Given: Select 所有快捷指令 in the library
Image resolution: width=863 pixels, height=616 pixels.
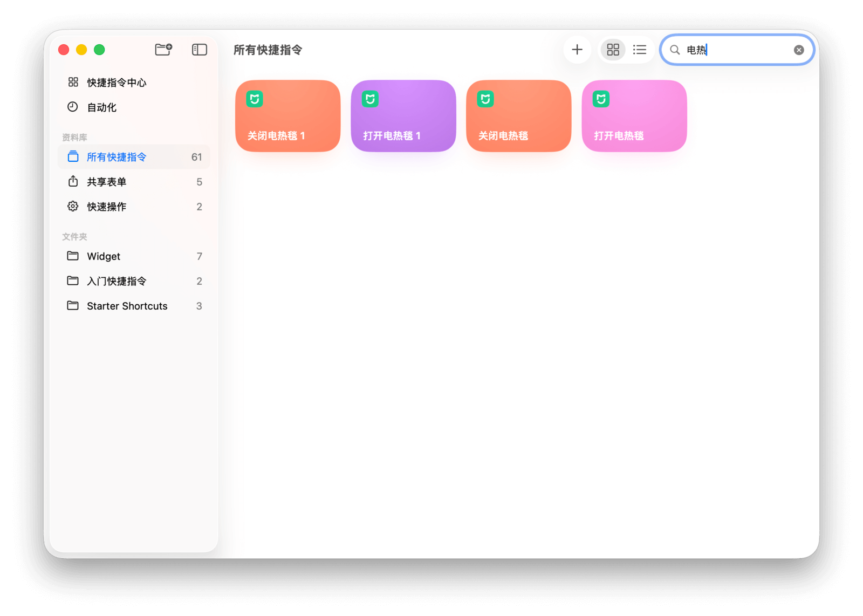Looking at the screenshot, I should (117, 157).
